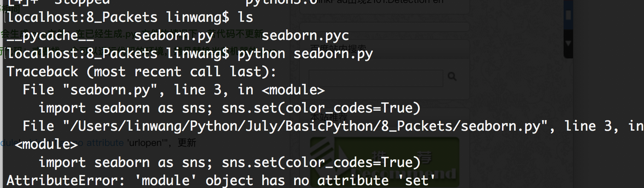Click the 'seaborn.pyc' filename in listing

305,36
